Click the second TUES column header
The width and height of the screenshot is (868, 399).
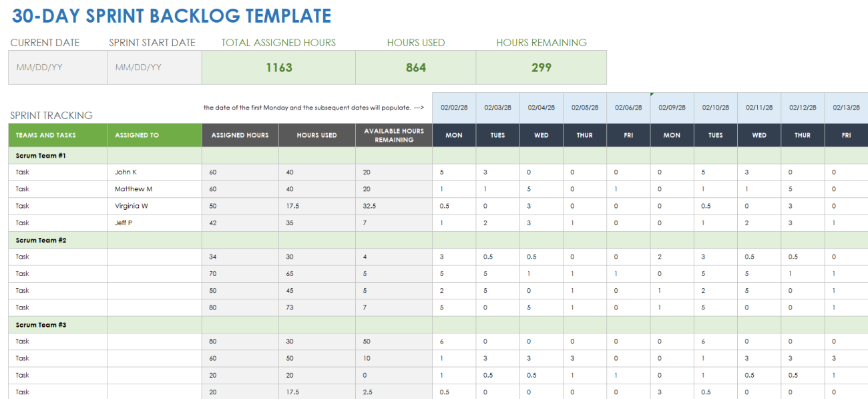pyautogui.click(x=715, y=135)
